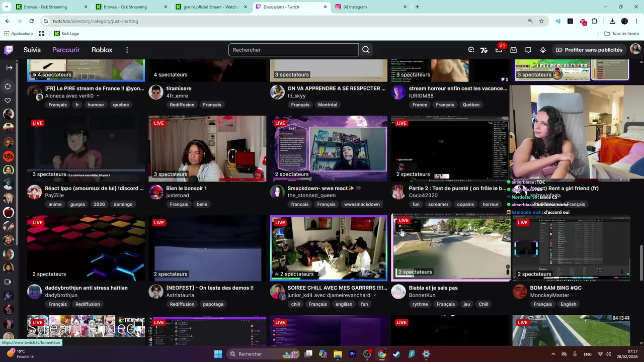Bookmark this page with the star icon
The image size is (644, 362).
coord(541,21)
